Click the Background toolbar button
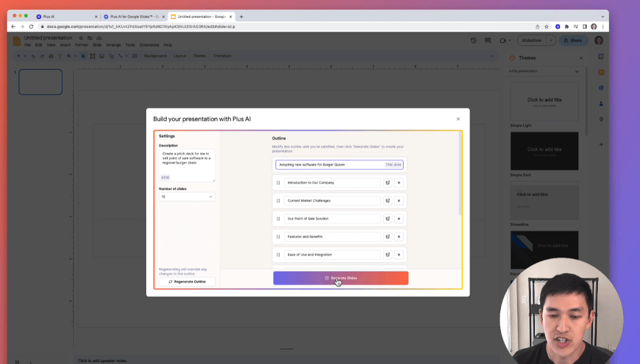640x364 pixels. pyautogui.click(x=155, y=56)
